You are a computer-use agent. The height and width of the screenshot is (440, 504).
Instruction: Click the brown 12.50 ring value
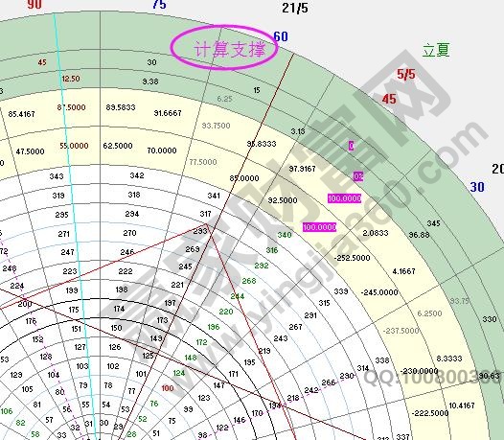[71, 79]
